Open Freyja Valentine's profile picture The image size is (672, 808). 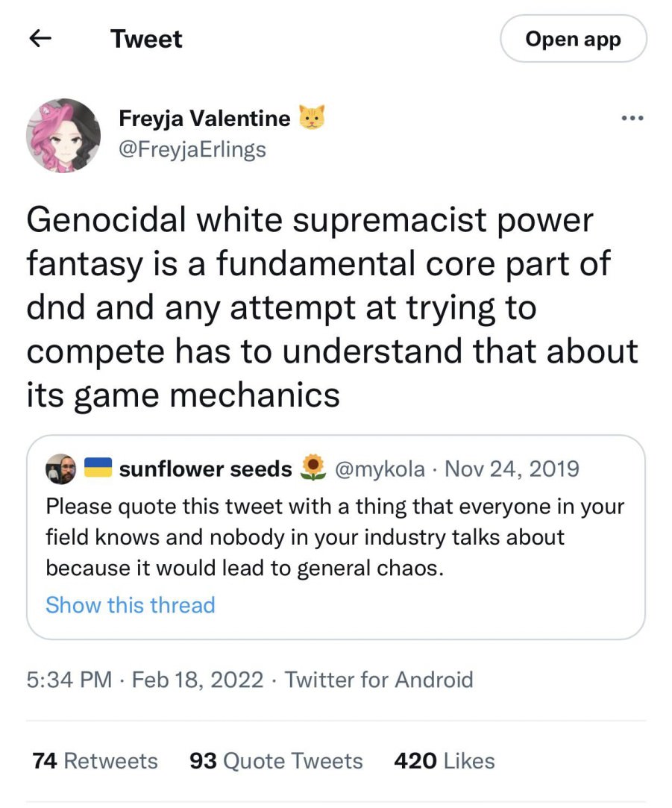pyautogui.click(x=63, y=135)
